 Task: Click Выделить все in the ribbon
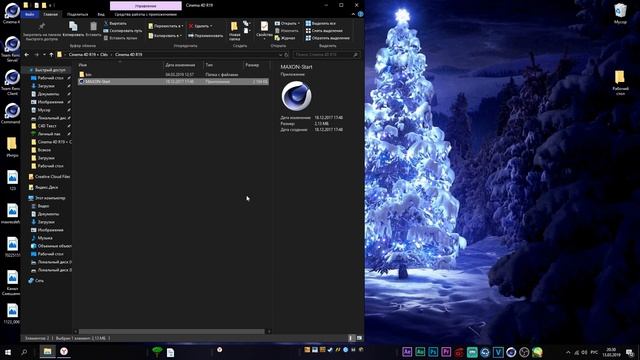coord(321,23)
